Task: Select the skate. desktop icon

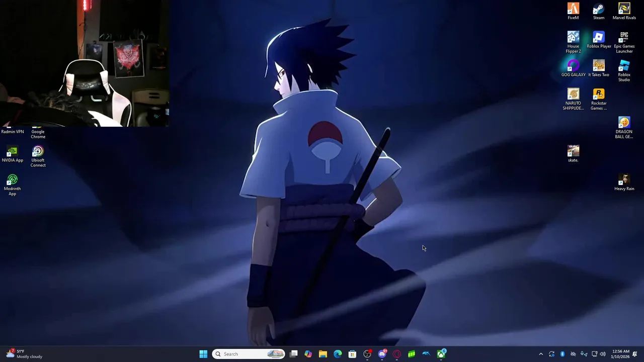Action: pos(573,154)
